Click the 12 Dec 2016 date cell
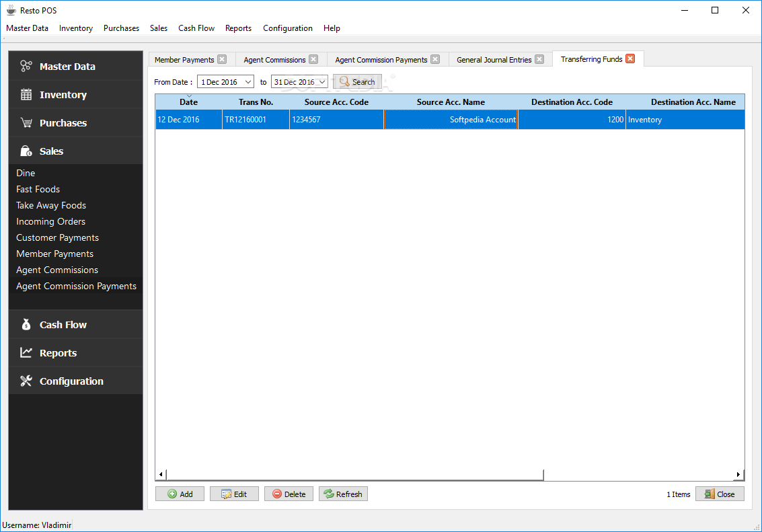The image size is (762, 532). tap(188, 120)
